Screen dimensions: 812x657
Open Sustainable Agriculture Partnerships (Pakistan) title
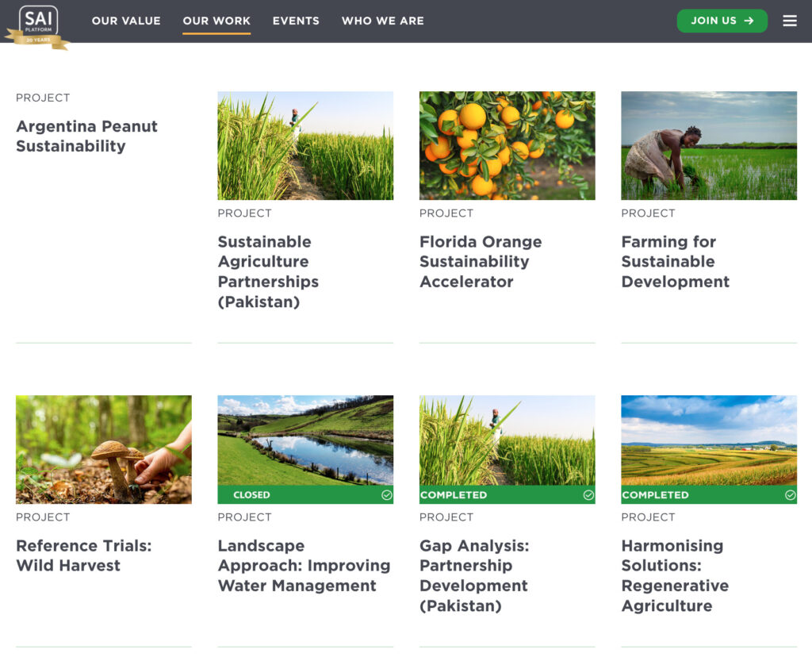click(x=268, y=271)
